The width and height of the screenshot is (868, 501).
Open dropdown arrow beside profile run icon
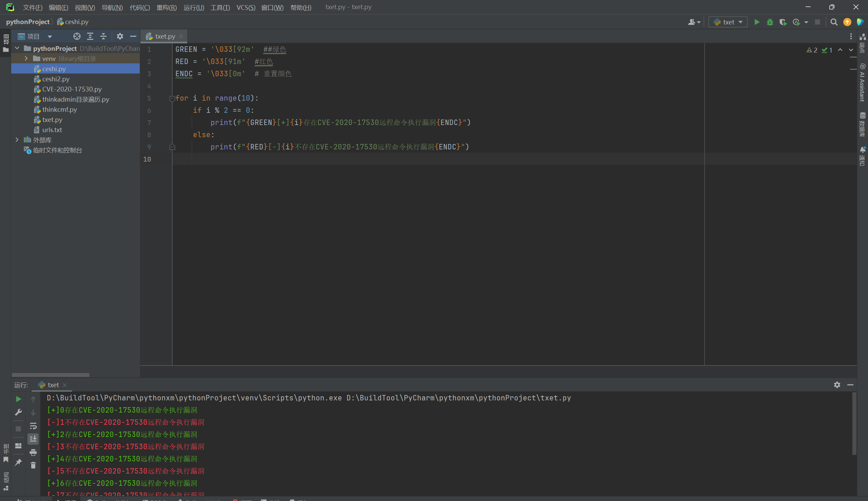coord(806,22)
